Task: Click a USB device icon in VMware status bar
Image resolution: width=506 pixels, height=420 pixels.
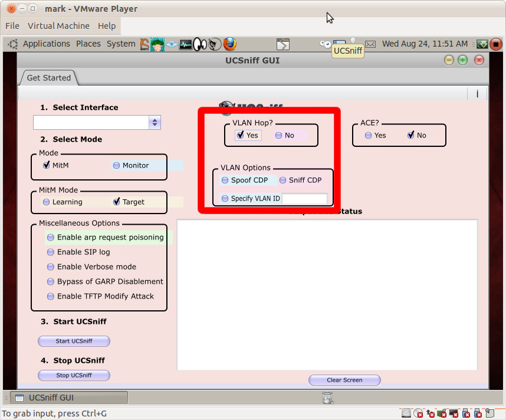Action: (467, 414)
